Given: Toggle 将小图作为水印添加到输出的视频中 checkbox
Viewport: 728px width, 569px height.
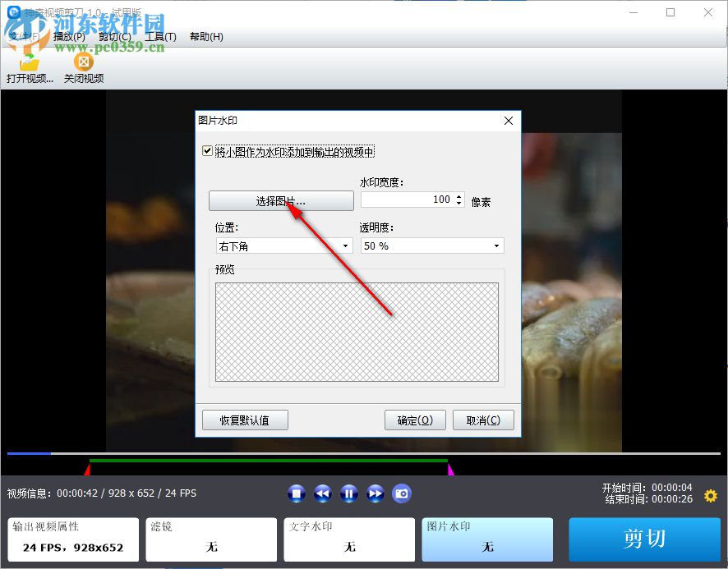Looking at the screenshot, I should click(208, 151).
